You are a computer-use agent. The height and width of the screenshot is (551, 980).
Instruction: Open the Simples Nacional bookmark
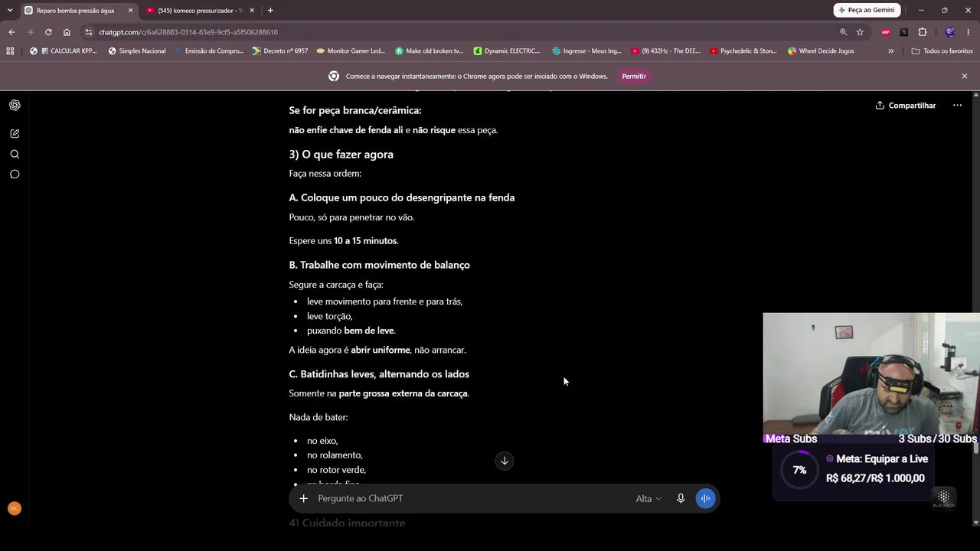pyautogui.click(x=137, y=51)
